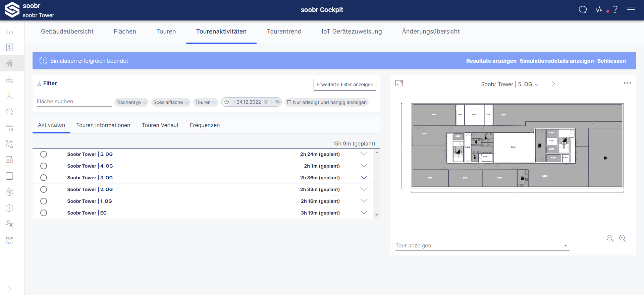
Task: Focus the Fläche suchen search field
Action: [74, 102]
